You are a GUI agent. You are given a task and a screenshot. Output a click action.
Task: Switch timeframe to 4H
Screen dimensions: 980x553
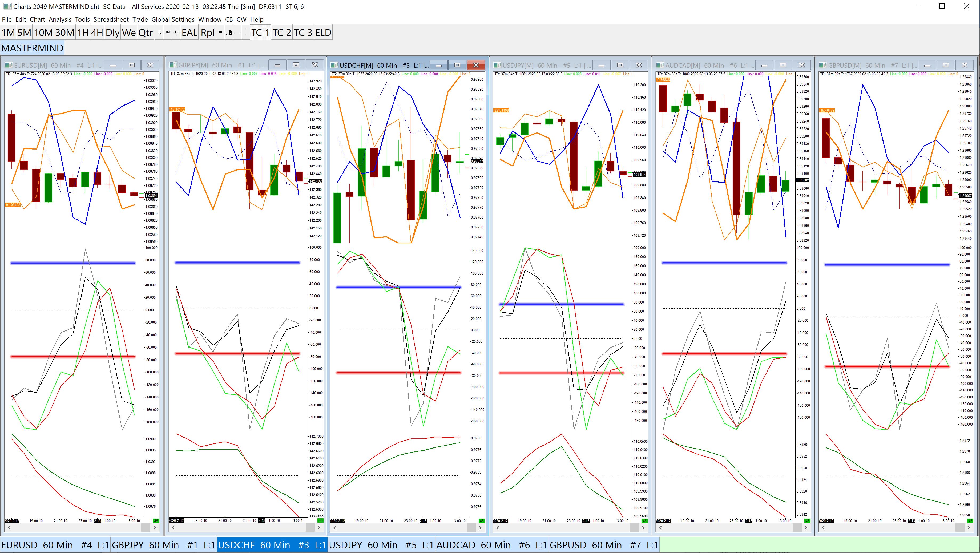pos(97,33)
